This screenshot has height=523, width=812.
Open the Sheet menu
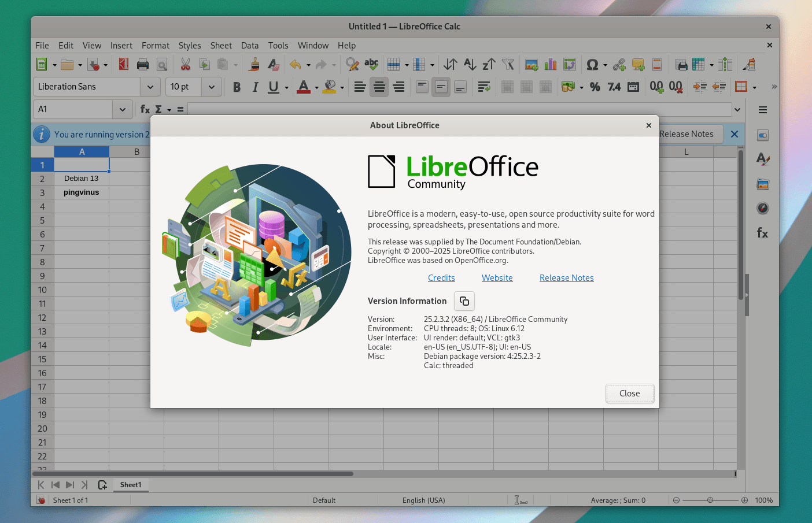221,46
